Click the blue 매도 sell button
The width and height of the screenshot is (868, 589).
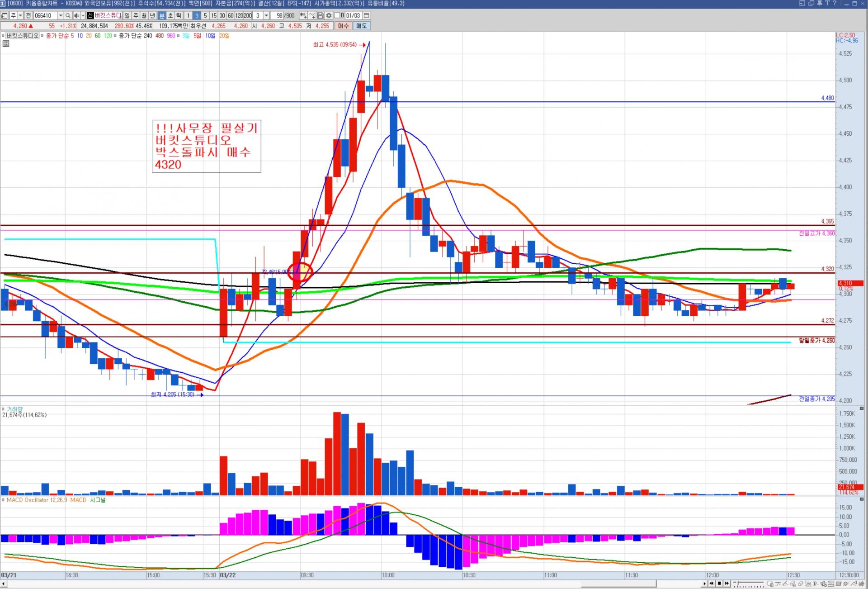(x=361, y=26)
